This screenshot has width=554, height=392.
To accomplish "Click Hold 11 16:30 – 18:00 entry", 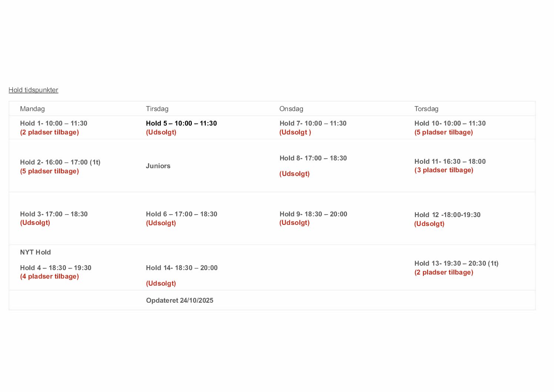I will click(450, 162).
